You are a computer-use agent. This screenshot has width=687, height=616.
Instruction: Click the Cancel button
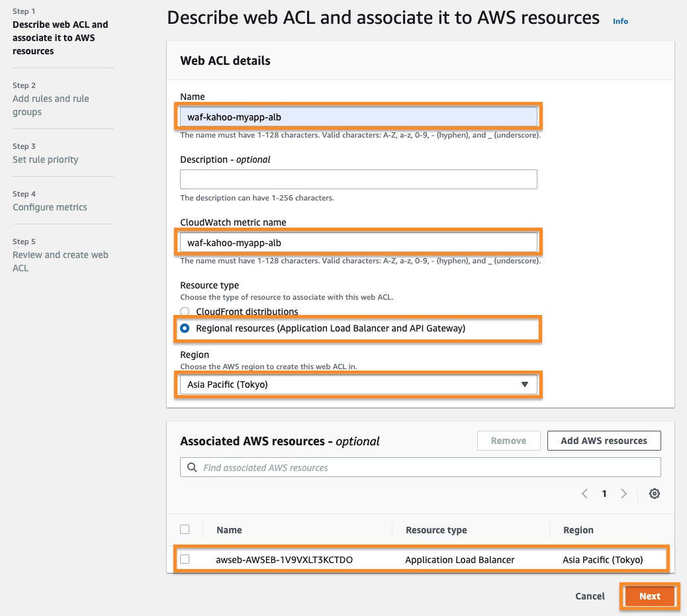click(590, 596)
